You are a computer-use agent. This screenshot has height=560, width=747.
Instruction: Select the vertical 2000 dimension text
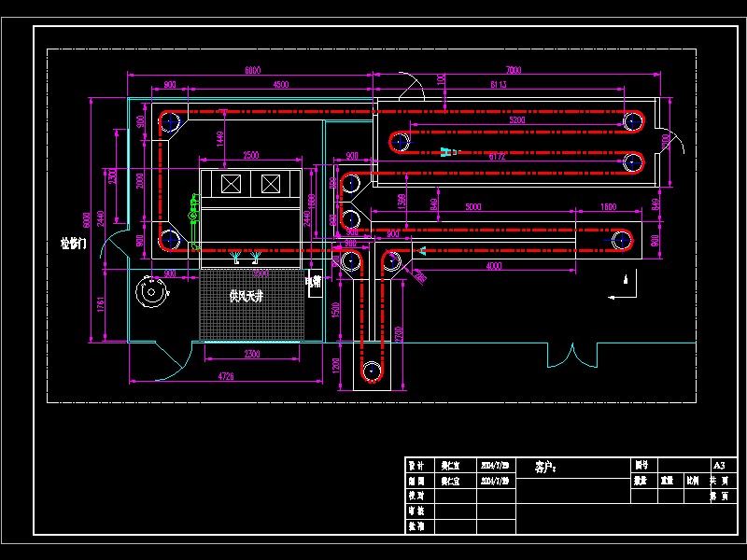pyautogui.click(x=139, y=180)
